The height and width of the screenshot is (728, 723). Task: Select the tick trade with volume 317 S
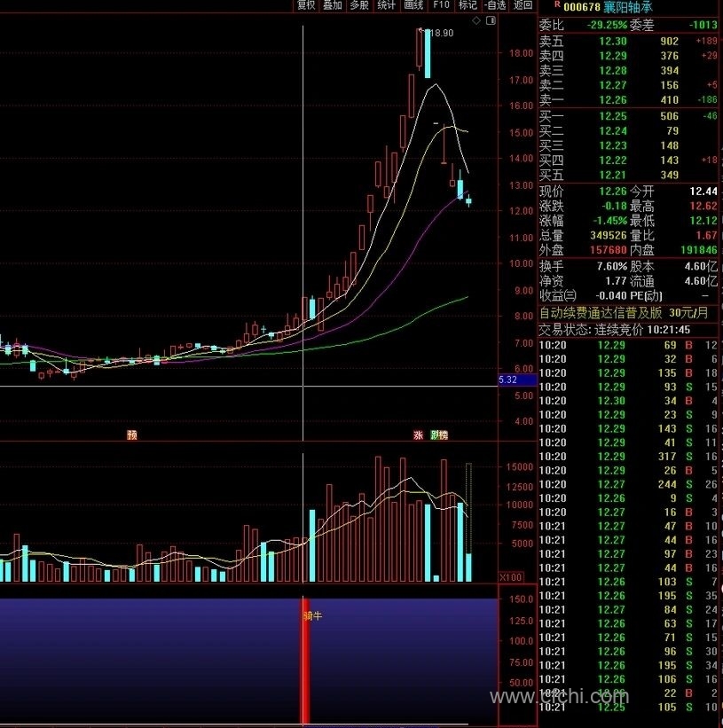[628, 457]
